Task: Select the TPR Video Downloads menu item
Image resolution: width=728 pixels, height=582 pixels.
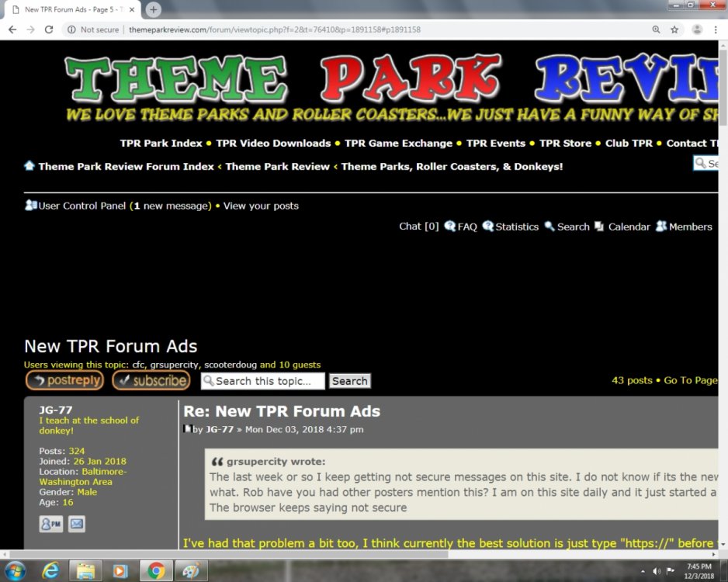Action: 273,143
